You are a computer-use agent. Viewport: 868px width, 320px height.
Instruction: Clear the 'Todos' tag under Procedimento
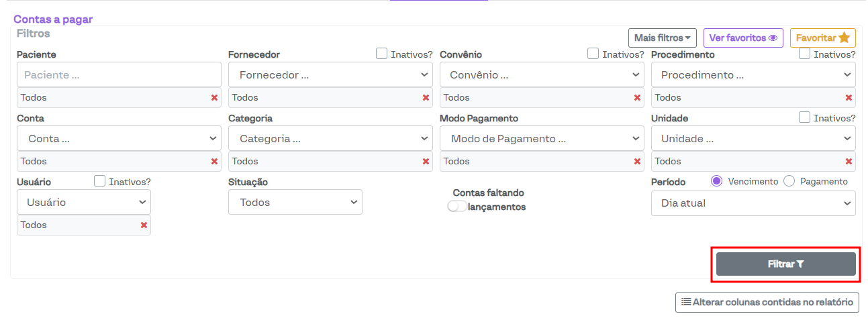coord(849,98)
